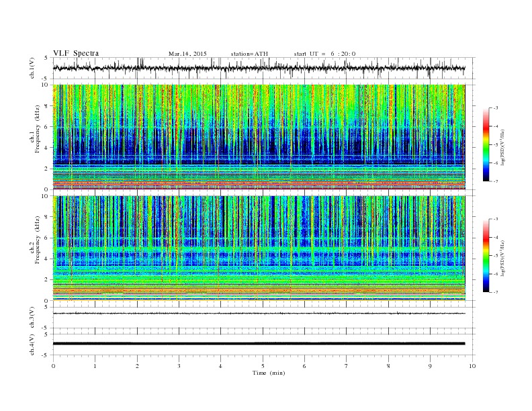Click the ch.3 flat voltage trace
The width and height of the screenshot is (532, 411).
click(259, 314)
